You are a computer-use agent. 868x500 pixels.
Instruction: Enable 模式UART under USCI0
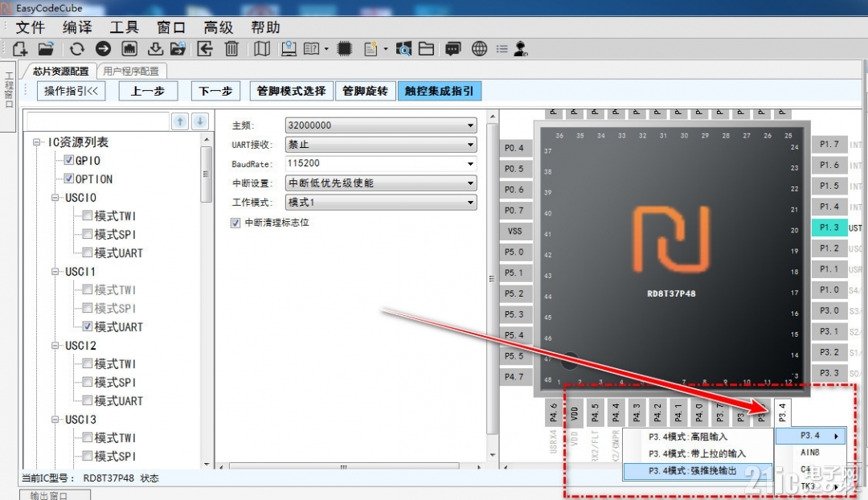[88, 252]
